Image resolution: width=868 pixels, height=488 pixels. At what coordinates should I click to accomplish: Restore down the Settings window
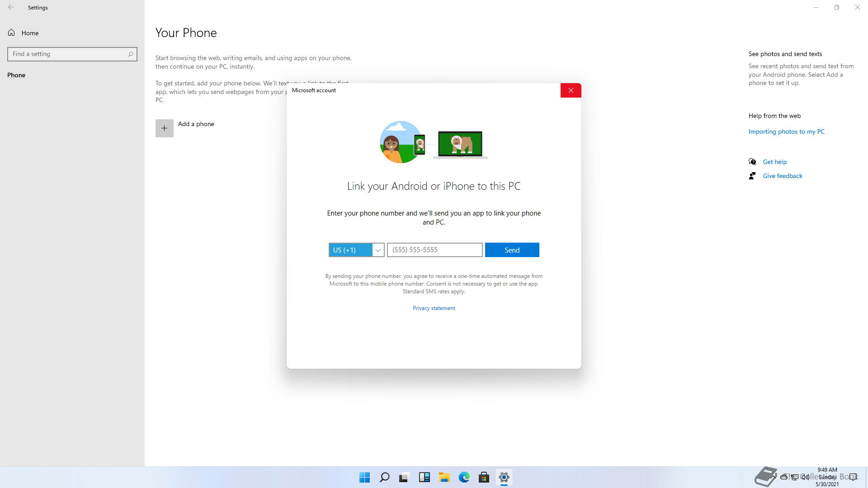[837, 7]
